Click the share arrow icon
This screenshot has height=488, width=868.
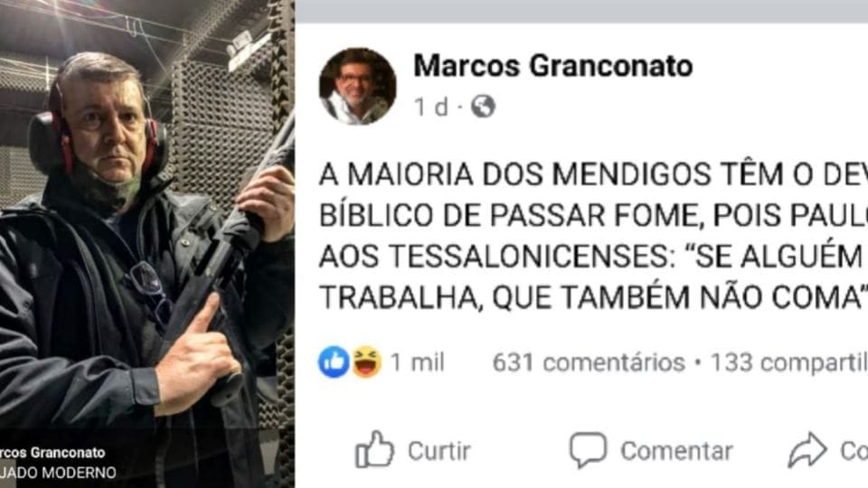click(807, 450)
